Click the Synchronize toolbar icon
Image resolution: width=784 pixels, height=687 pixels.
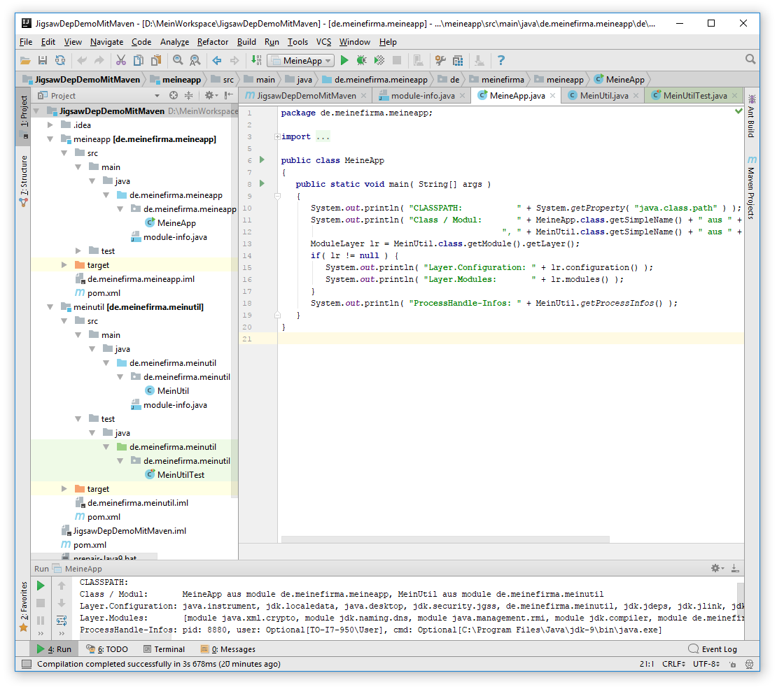tap(60, 60)
